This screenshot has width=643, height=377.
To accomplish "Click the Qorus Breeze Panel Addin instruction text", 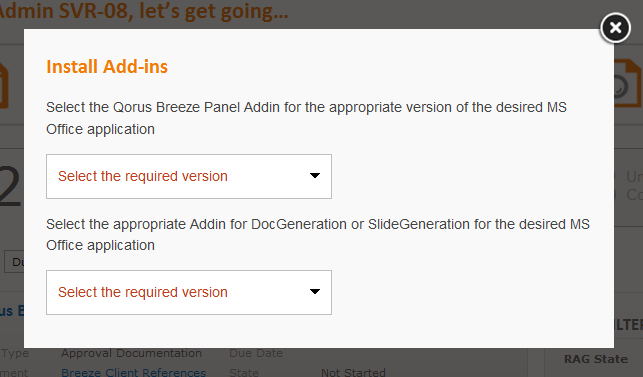I will [x=306, y=118].
